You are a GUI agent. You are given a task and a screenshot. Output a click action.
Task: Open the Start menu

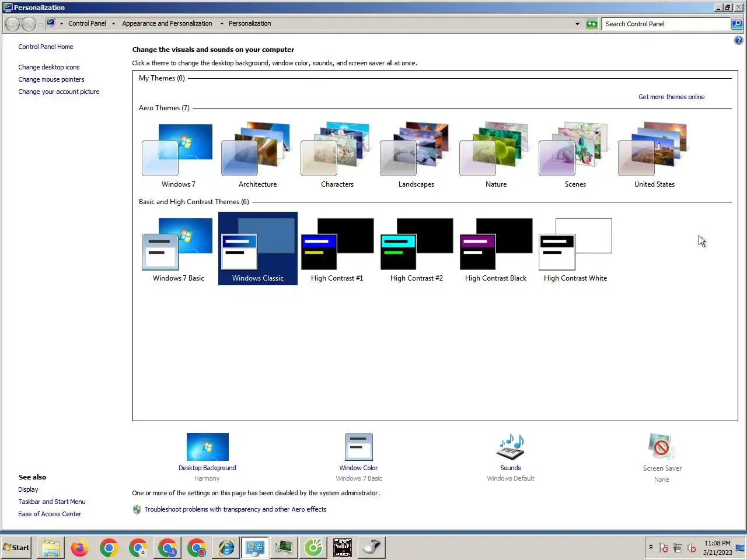coord(16,548)
